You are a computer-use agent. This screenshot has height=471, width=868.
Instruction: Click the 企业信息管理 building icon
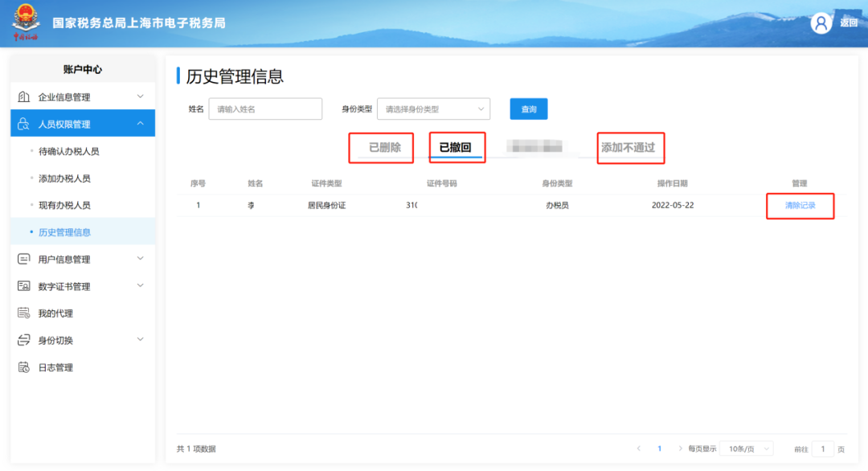click(x=24, y=97)
